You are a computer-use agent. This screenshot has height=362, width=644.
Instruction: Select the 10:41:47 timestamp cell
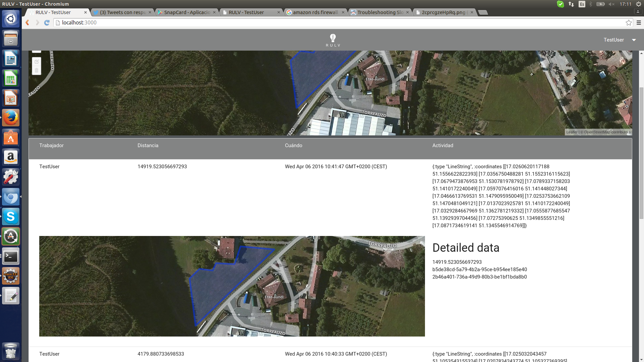click(x=336, y=167)
